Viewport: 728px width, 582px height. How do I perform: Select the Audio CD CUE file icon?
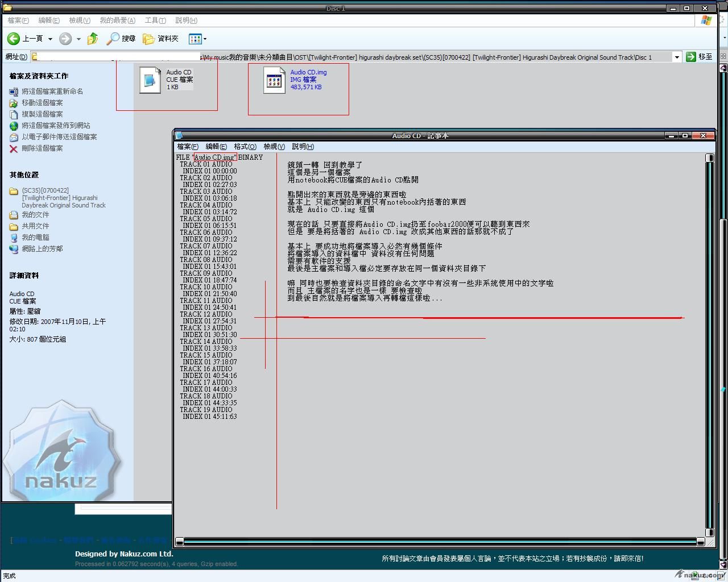click(x=150, y=80)
